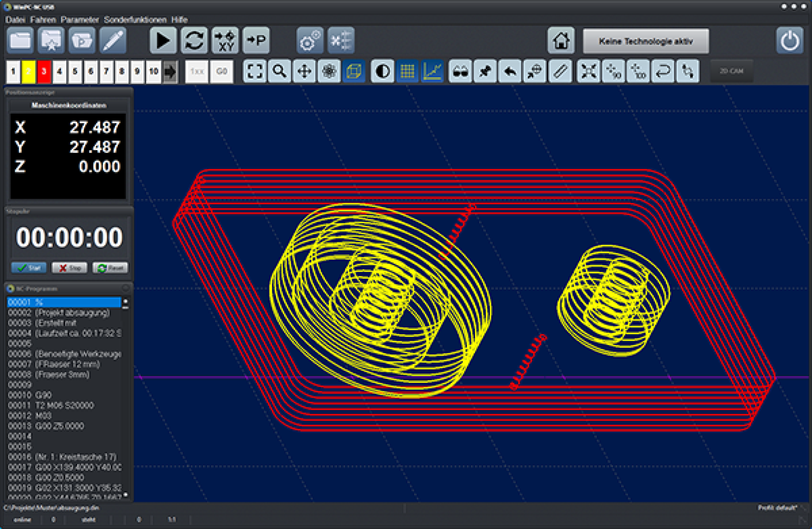This screenshot has width=812, height=529.
Task: Click the home/reference run house icon
Action: tap(561, 41)
